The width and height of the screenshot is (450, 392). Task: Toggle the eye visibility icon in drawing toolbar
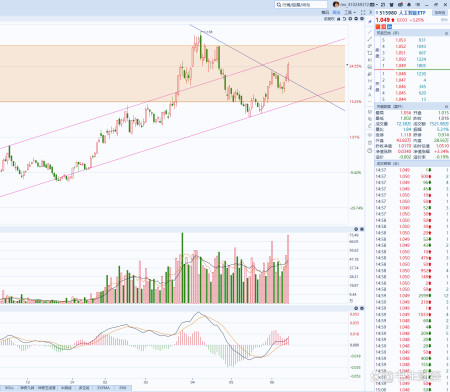click(370, 135)
